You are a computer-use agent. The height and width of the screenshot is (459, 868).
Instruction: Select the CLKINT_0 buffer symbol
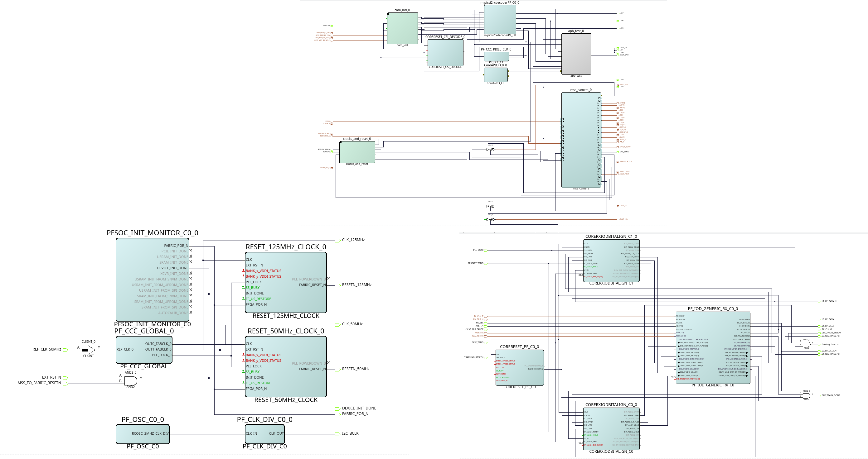click(91, 350)
